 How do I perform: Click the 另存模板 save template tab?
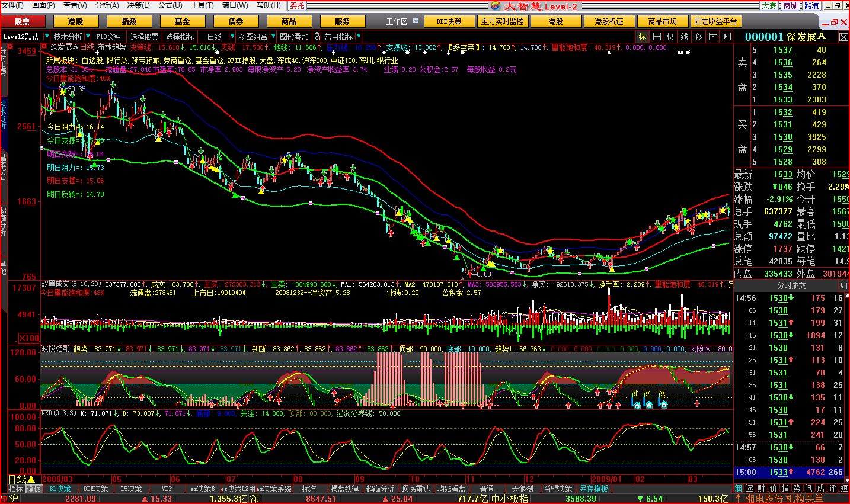pyautogui.click(x=594, y=489)
